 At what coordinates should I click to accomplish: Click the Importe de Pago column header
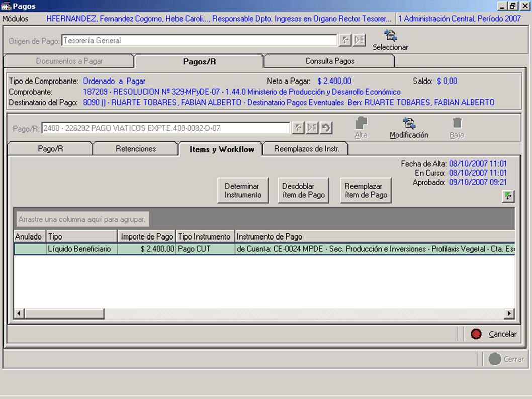pos(146,236)
